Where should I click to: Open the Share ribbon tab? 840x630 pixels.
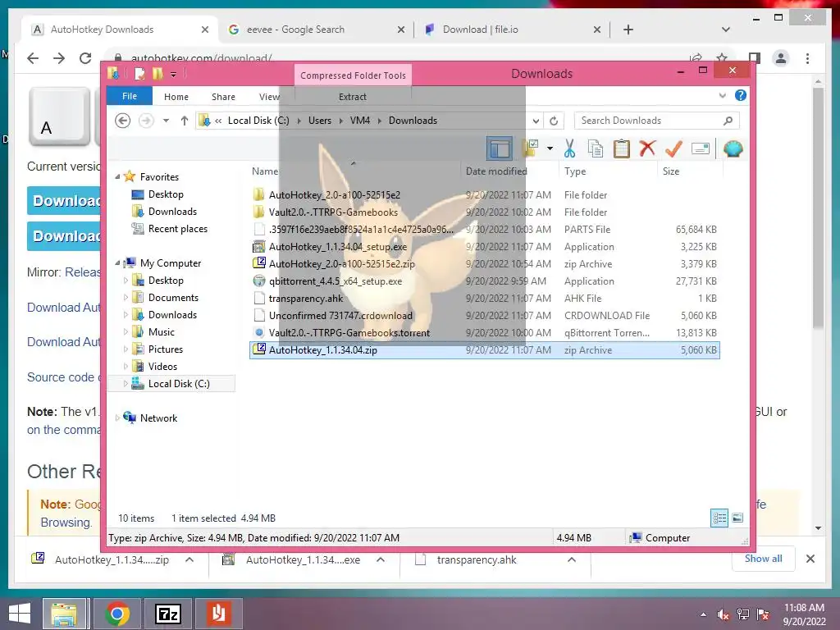[223, 97]
